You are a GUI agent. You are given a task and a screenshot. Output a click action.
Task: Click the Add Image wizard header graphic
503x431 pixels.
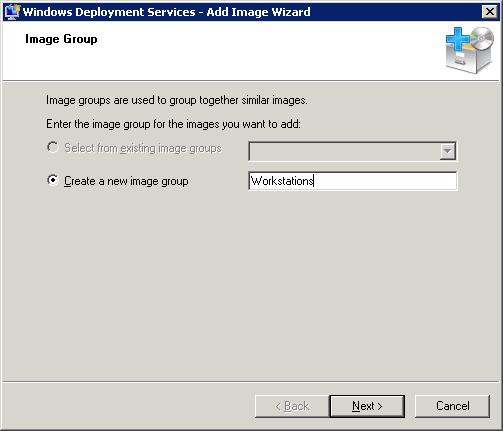[469, 50]
